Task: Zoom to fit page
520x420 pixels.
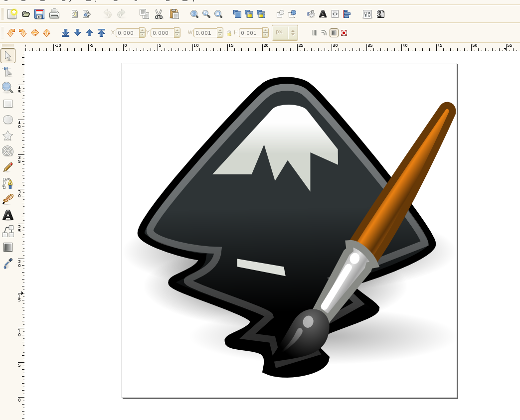Action: (x=218, y=14)
